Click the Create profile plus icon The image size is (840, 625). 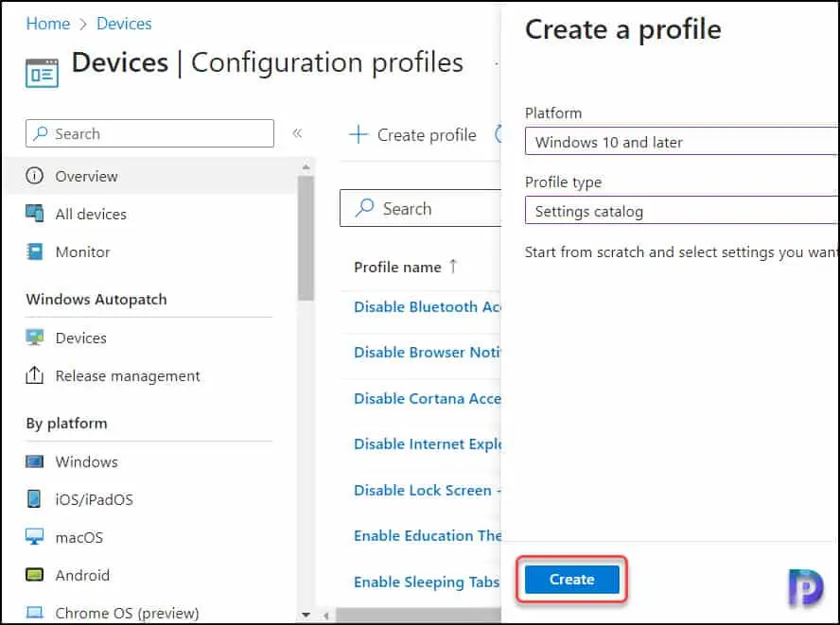coord(359,134)
